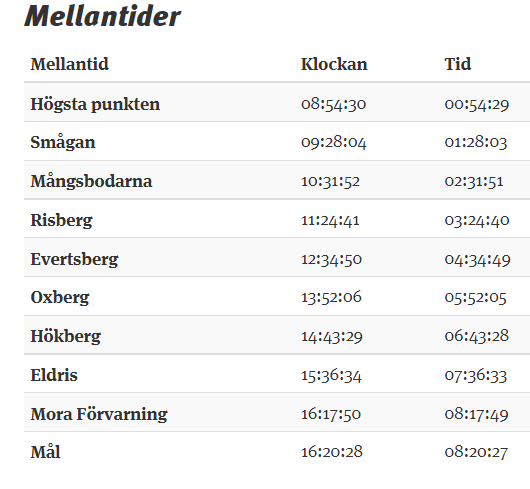Screen dimensions: 530x489
Task: Select elapsed time 05:52:05 for Oxberg
Action: click(475, 298)
